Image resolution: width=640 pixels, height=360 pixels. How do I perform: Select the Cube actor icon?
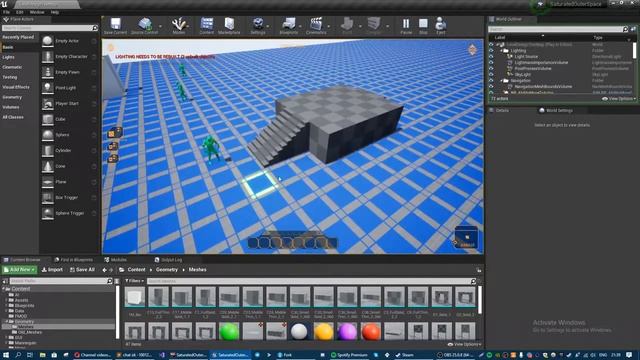[x=48, y=119]
